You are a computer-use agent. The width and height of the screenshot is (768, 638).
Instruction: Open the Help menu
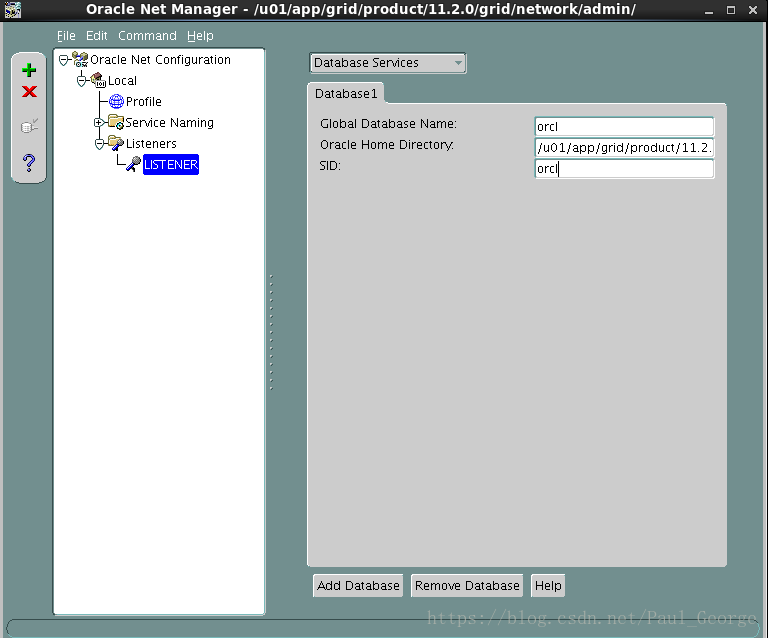pyautogui.click(x=200, y=36)
